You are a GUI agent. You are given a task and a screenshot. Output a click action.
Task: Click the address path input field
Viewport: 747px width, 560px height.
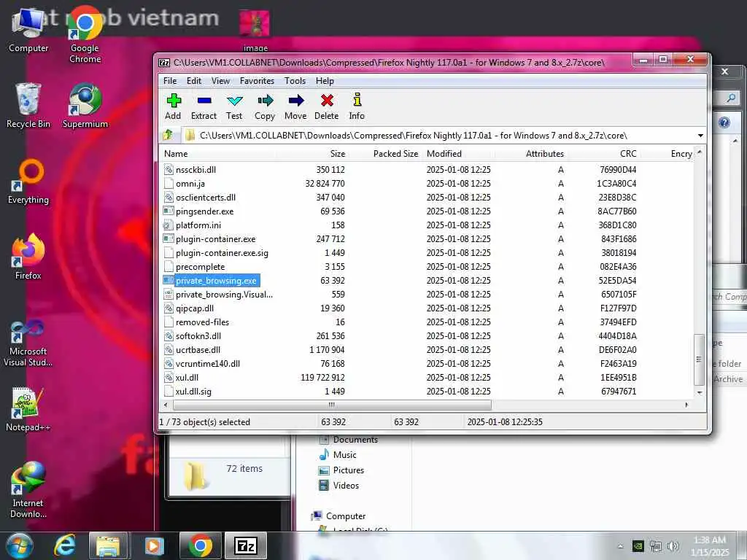click(x=438, y=136)
